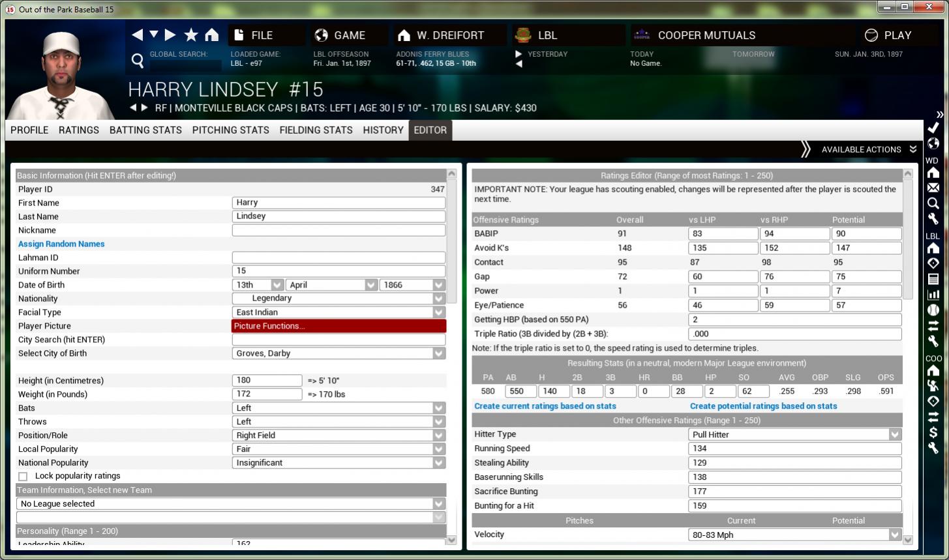
Task: Click the player figure icon under COO
Action: tap(933, 385)
